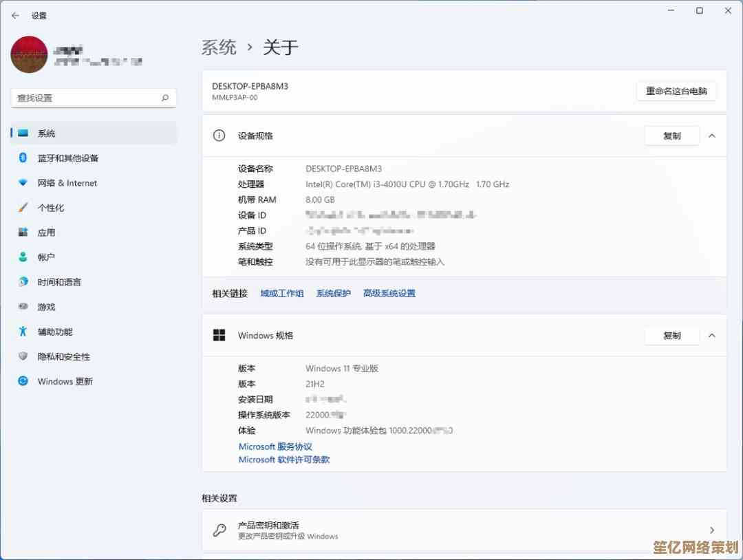Click the Personalization paintbrush icon
This screenshot has height=560, width=743.
click(x=23, y=208)
